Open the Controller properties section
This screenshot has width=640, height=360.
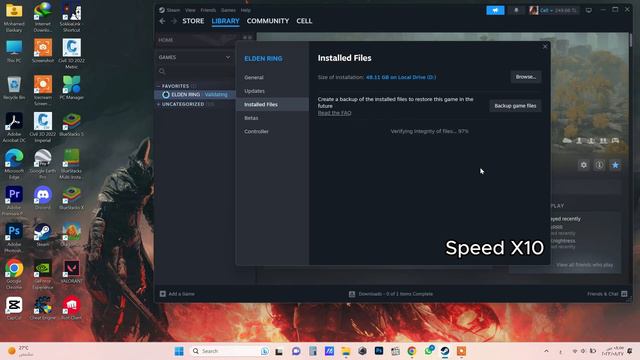(x=256, y=131)
